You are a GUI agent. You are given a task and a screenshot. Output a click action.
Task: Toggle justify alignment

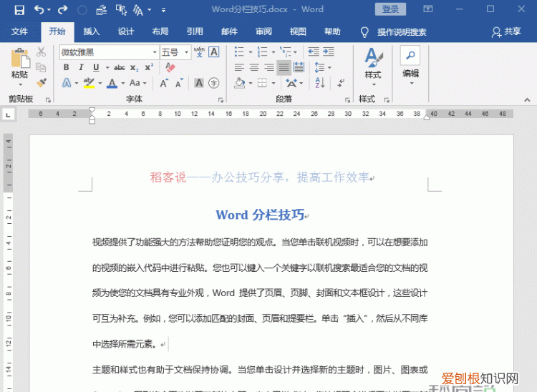coord(284,67)
